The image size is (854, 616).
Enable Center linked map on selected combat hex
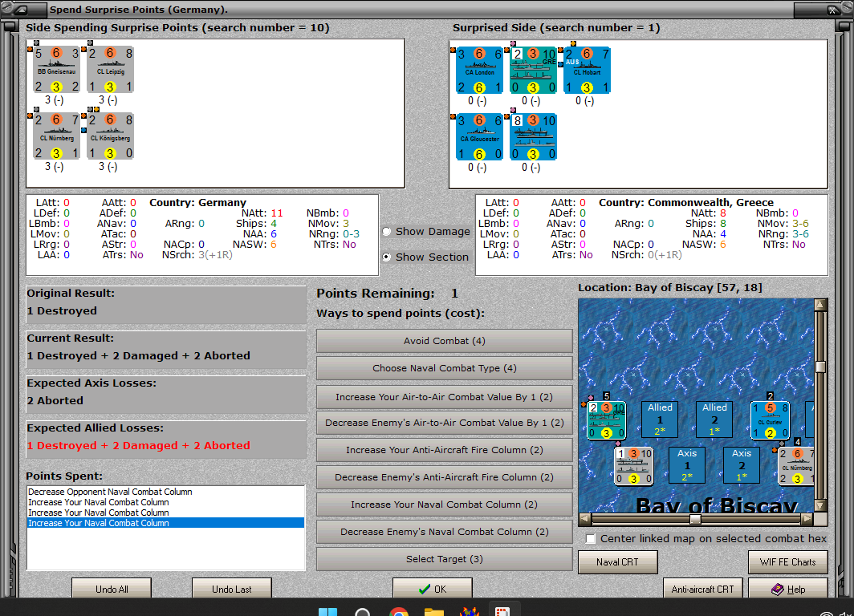591,539
